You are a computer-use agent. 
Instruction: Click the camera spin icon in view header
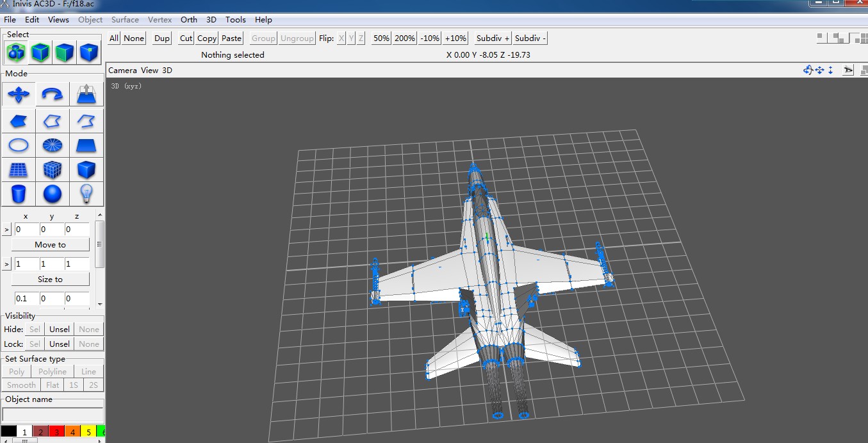tap(808, 70)
